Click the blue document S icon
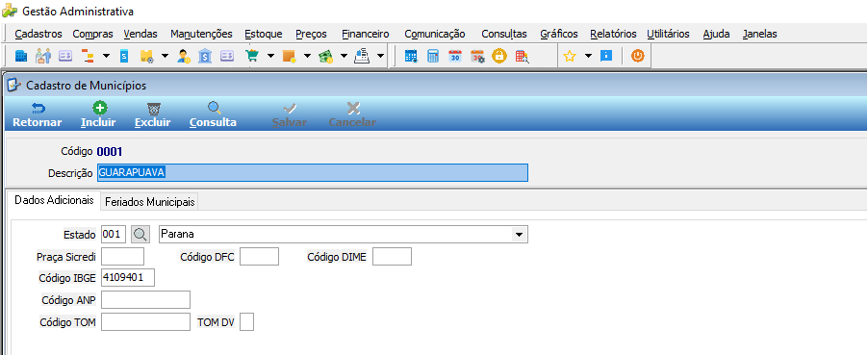This screenshot has height=355, width=868. [x=124, y=56]
